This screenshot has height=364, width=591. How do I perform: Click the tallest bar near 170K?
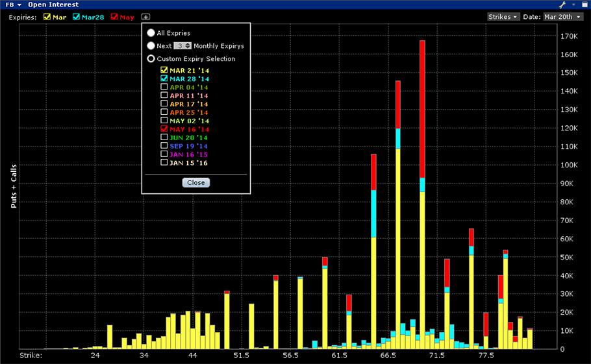(x=422, y=194)
